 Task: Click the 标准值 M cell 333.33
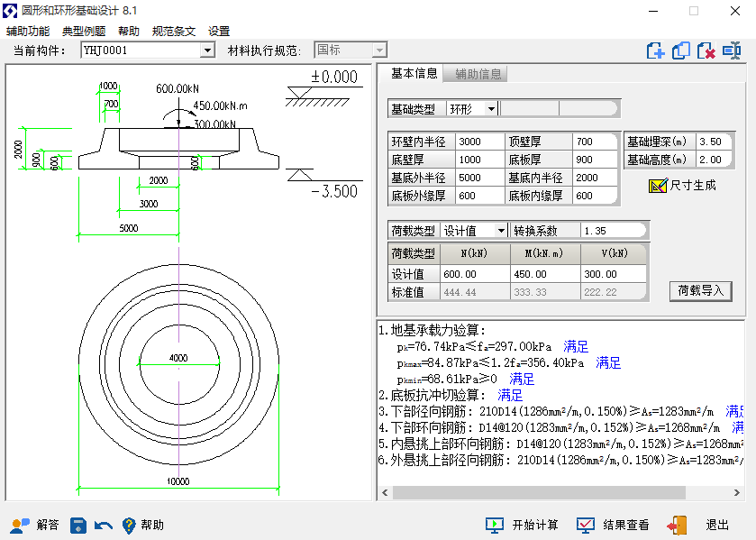pyautogui.click(x=545, y=292)
